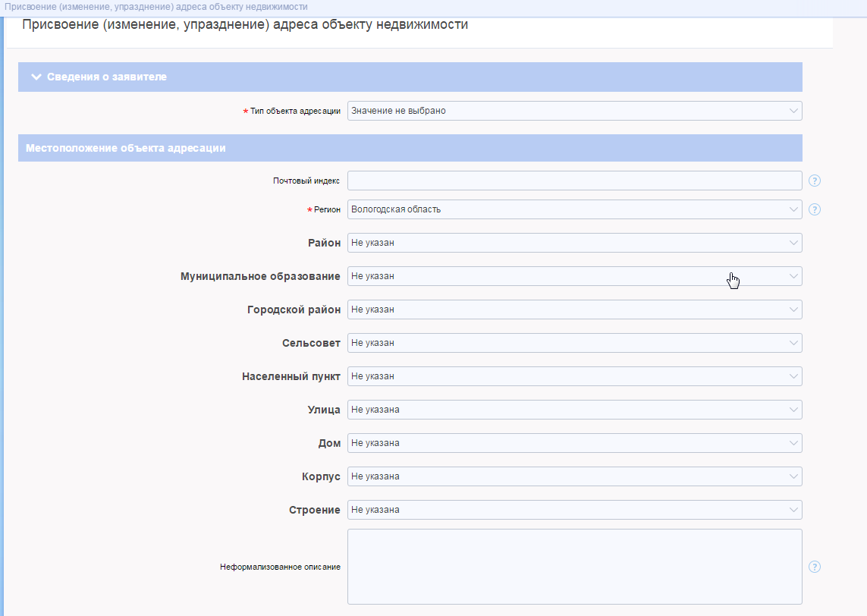Collapse the Сведения о заявителе section
867x616 pixels.
36,77
